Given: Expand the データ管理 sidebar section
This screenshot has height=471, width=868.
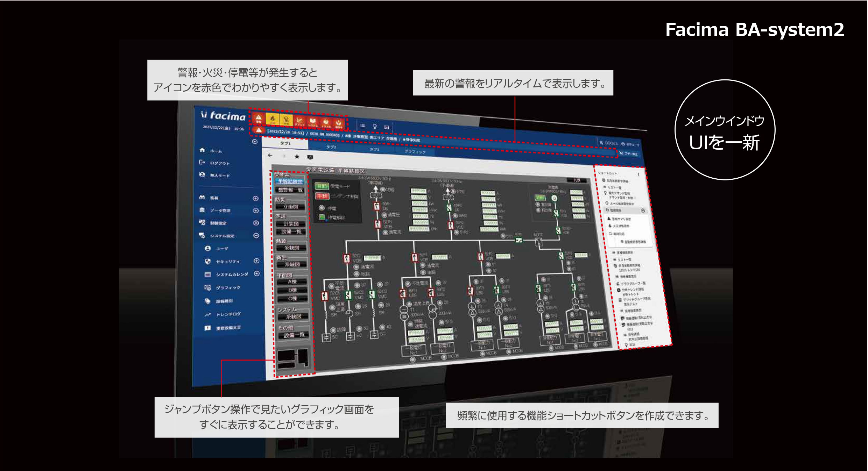Looking at the screenshot, I should 256,210.
